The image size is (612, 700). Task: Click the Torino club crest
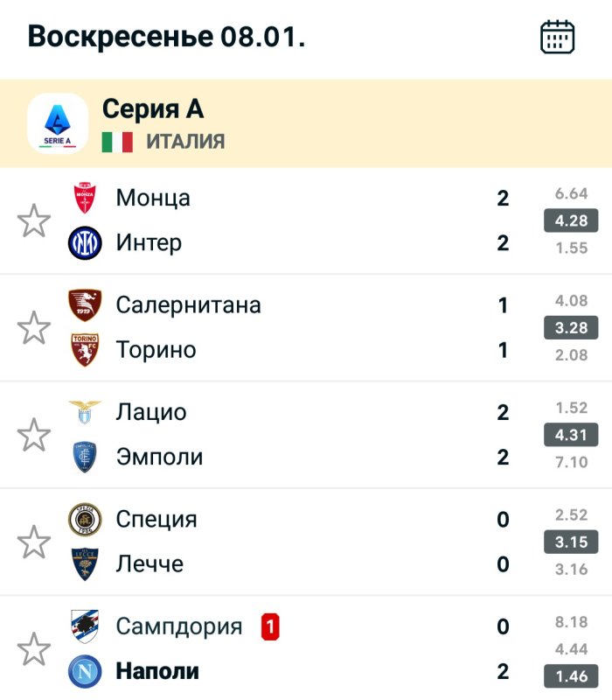(85, 350)
